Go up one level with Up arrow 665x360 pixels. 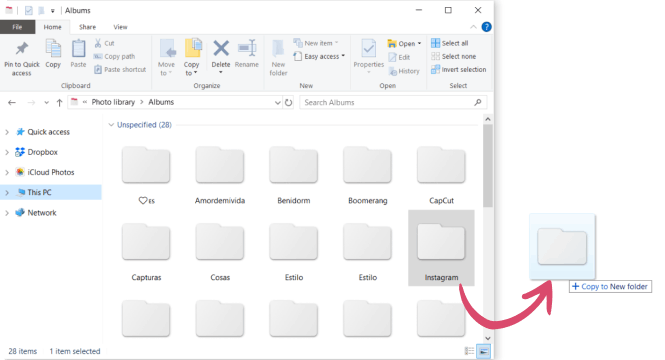coord(59,103)
